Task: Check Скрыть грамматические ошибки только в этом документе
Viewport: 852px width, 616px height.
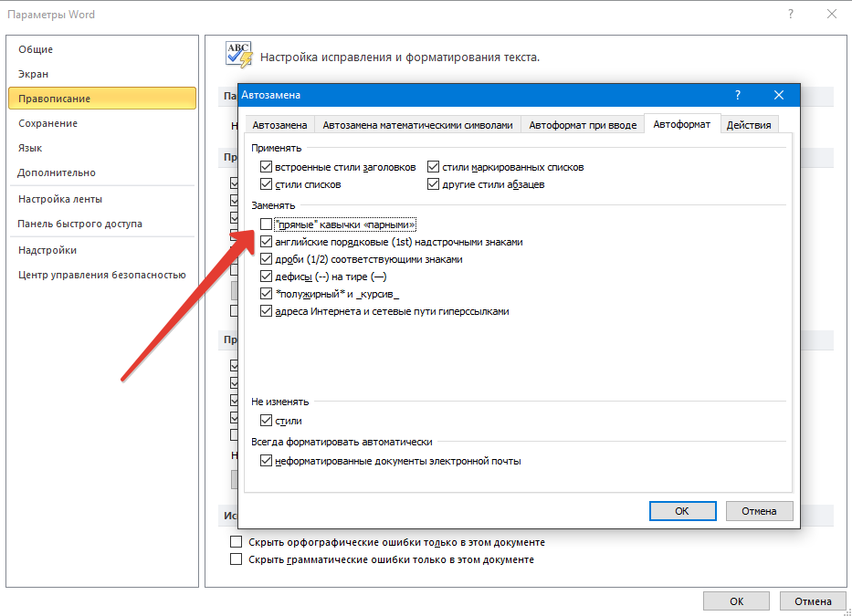Action: point(236,559)
